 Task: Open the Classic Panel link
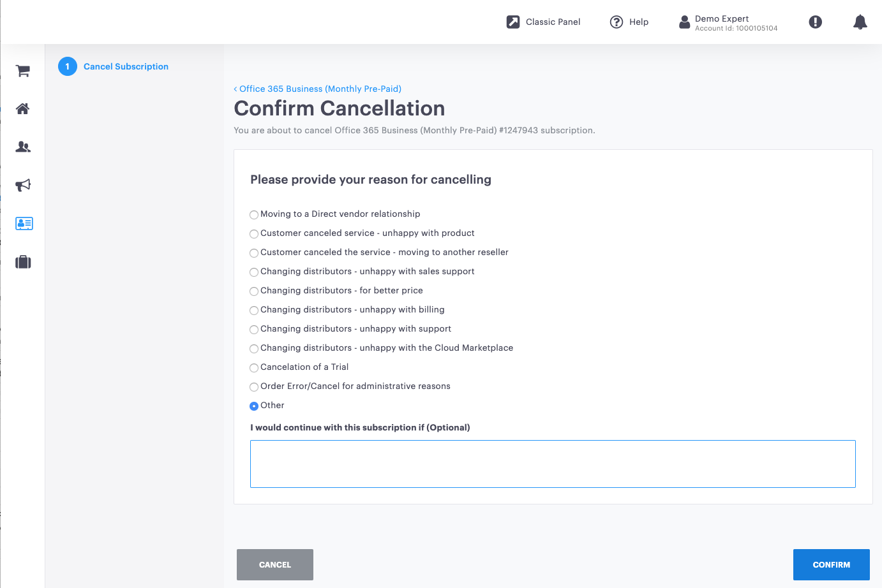(543, 22)
